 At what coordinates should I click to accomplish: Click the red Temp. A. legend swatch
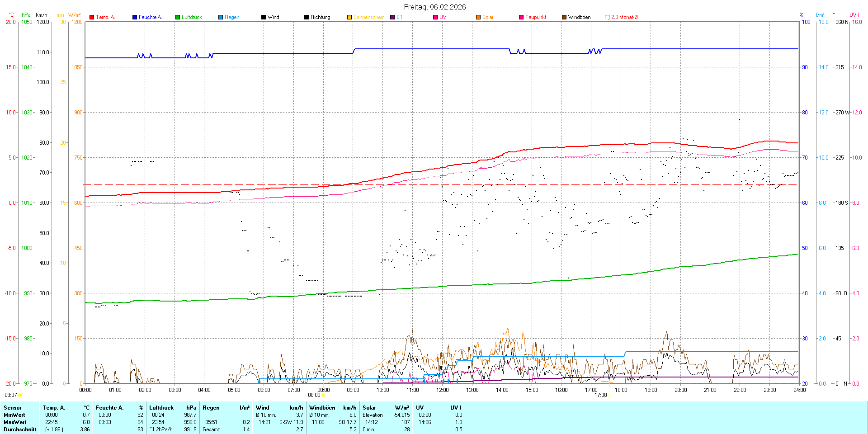pyautogui.click(x=92, y=17)
